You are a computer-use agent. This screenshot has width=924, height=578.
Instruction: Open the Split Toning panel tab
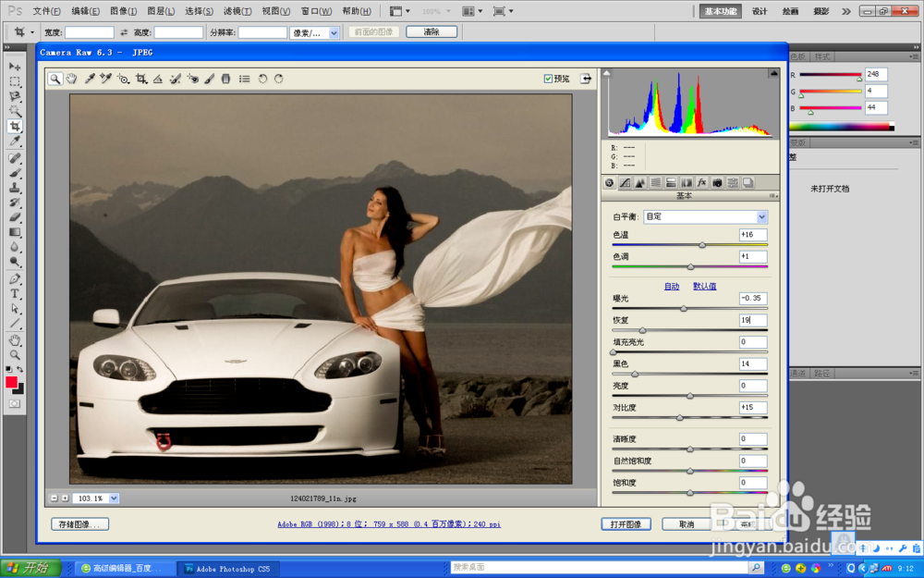(671, 183)
